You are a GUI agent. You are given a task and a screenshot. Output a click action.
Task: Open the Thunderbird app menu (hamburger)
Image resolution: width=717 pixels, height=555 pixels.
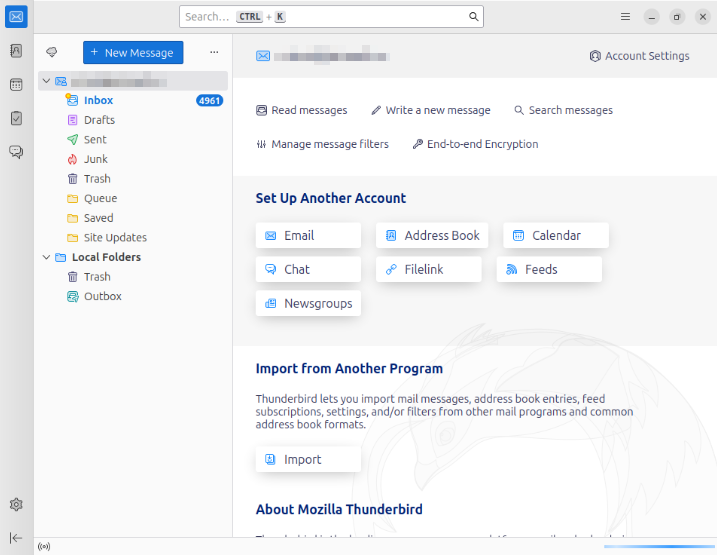pos(626,17)
